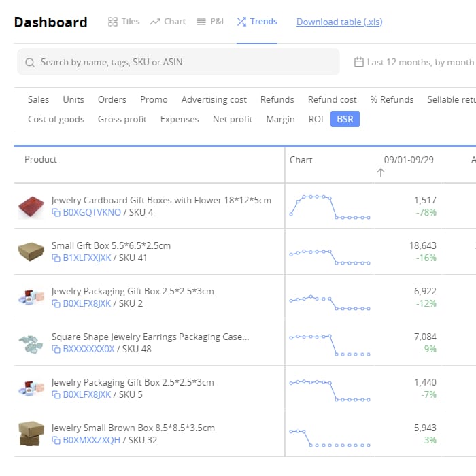476x476 pixels.
Task: Switch to the P&L tab
Action: tap(211, 22)
